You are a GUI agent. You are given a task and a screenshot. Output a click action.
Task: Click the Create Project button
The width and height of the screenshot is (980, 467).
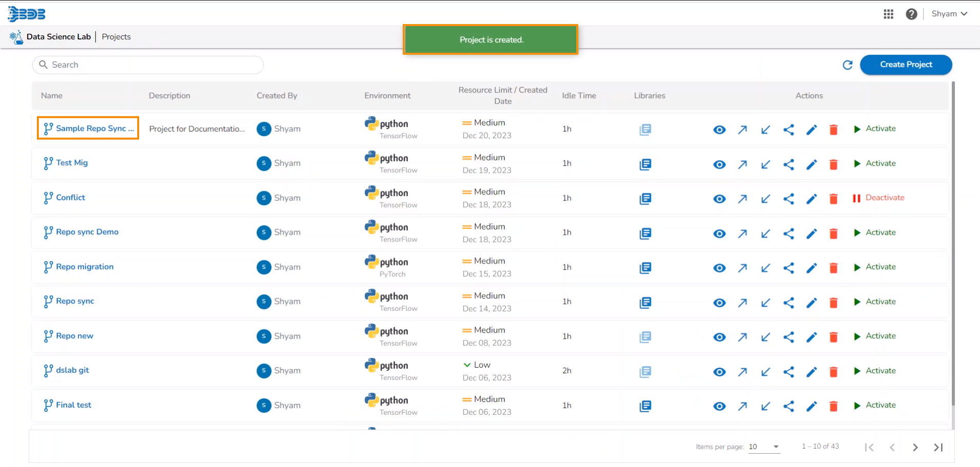coord(906,64)
